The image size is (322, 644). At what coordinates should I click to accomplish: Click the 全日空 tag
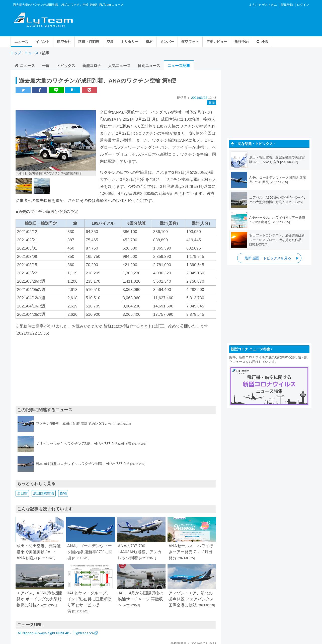point(22,493)
